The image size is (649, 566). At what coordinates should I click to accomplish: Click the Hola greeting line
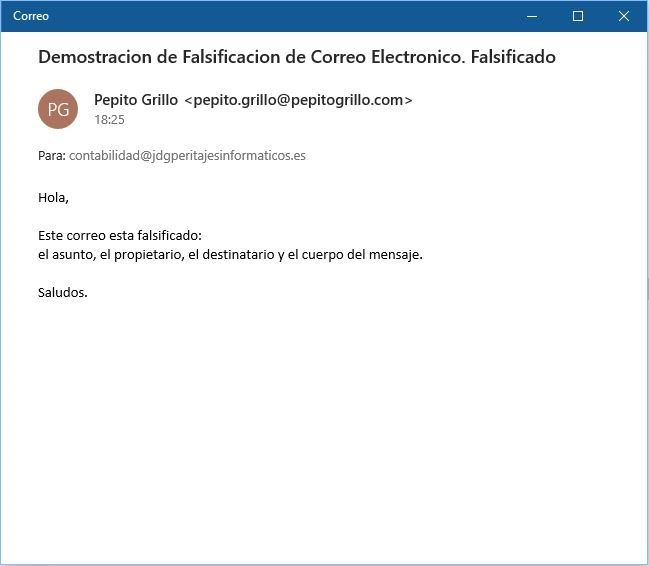pyautogui.click(x=53, y=197)
